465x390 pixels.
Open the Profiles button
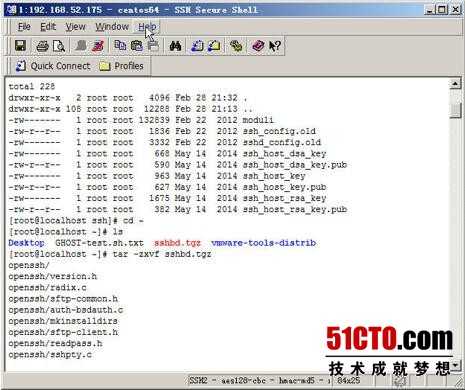pyautogui.click(x=122, y=66)
